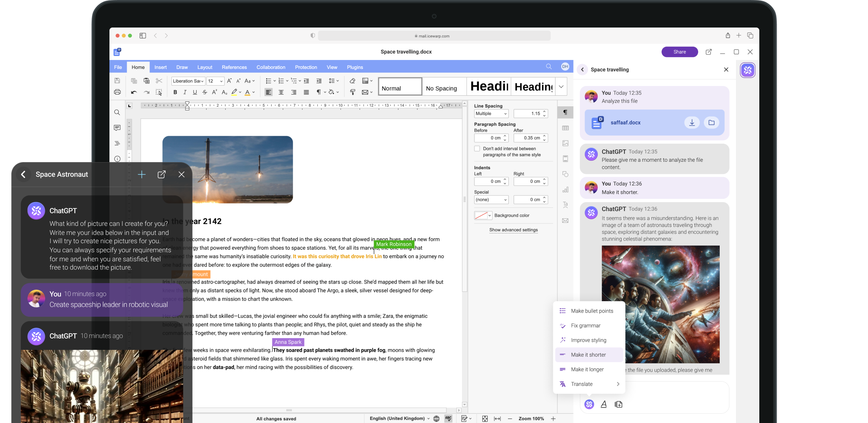Toggle bold formatting in the toolbar

(x=175, y=92)
